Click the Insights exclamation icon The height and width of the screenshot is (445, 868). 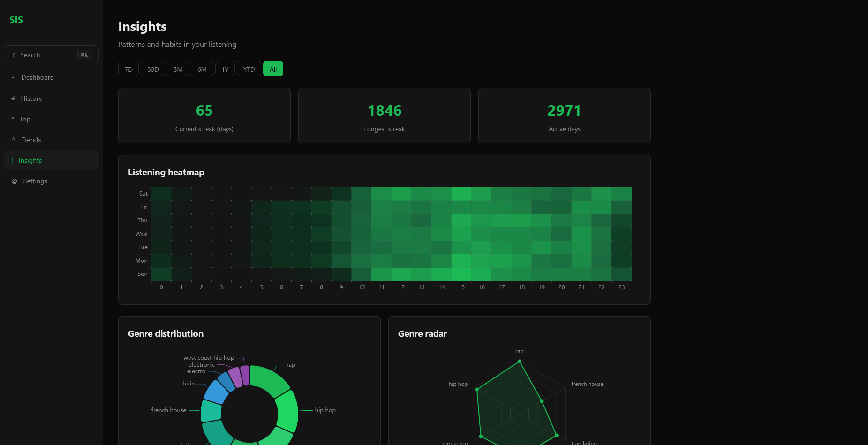(x=12, y=160)
